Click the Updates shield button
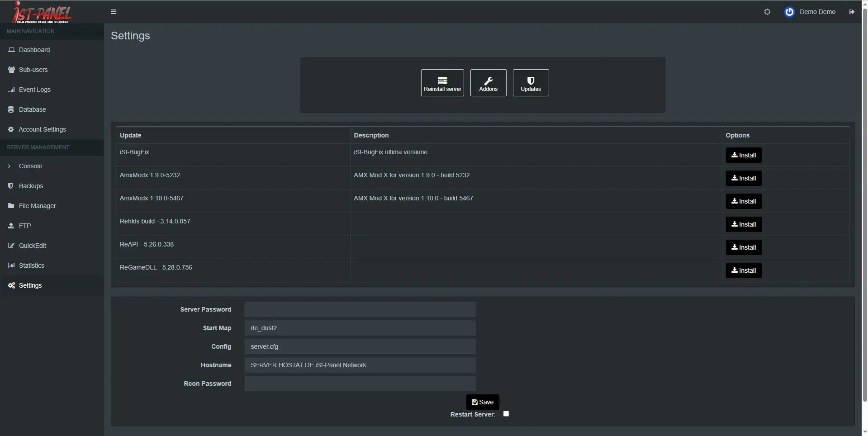 pyautogui.click(x=531, y=83)
